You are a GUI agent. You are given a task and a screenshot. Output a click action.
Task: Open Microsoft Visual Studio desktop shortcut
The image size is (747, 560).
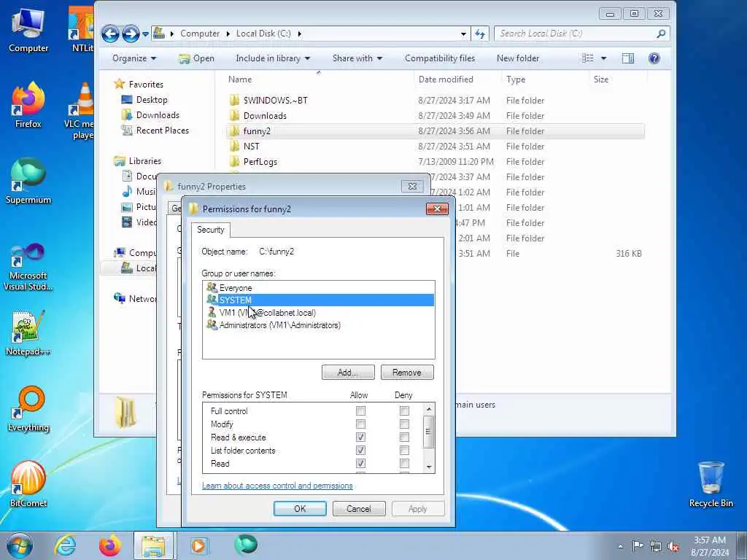click(x=28, y=267)
